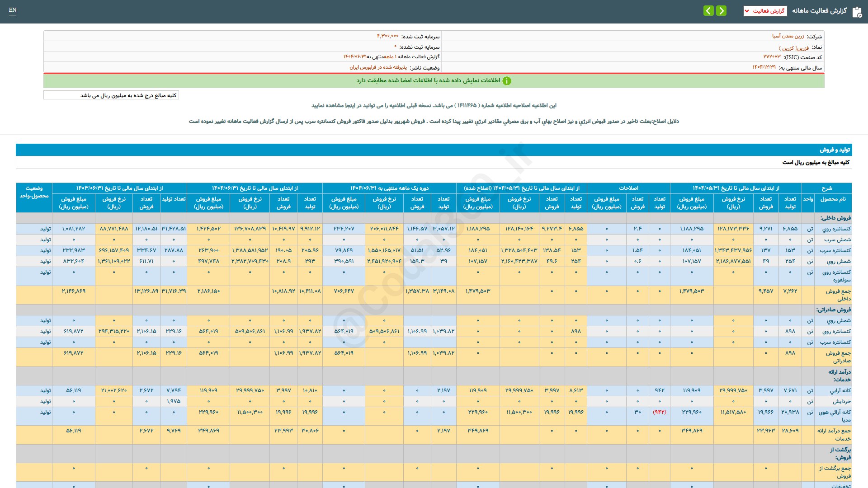Click the monthly activity report clipboard icon
Image resolution: width=868 pixels, height=488 pixels.
(857, 12)
